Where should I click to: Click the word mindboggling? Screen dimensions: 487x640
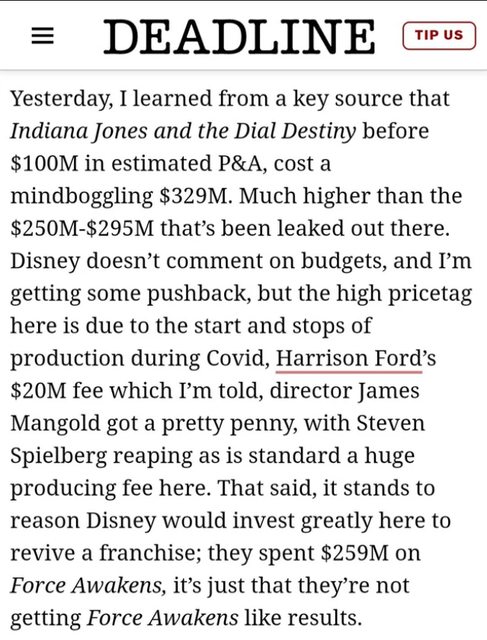(x=82, y=197)
